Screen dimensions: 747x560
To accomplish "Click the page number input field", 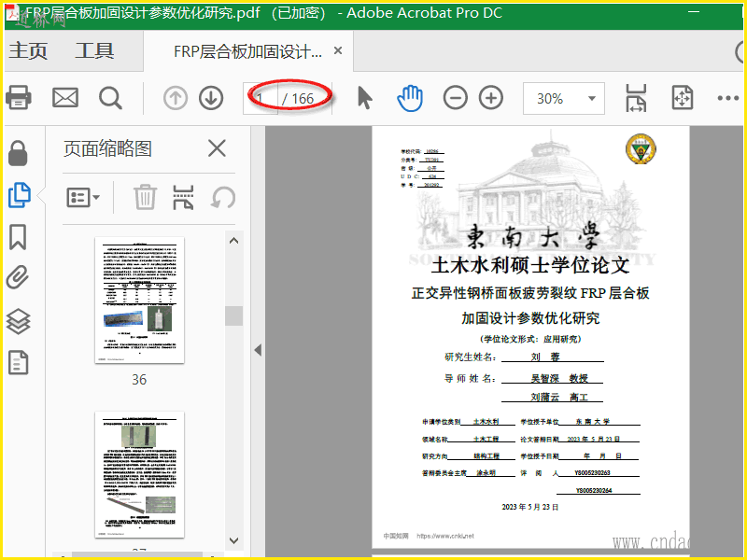I will point(261,99).
